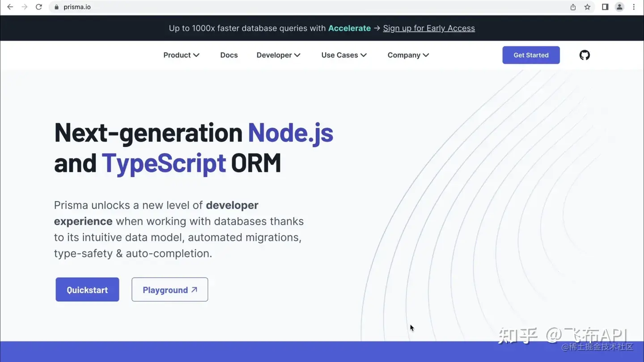Expand the Company dropdown menu
This screenshot has height=362, width=644.
408,55
